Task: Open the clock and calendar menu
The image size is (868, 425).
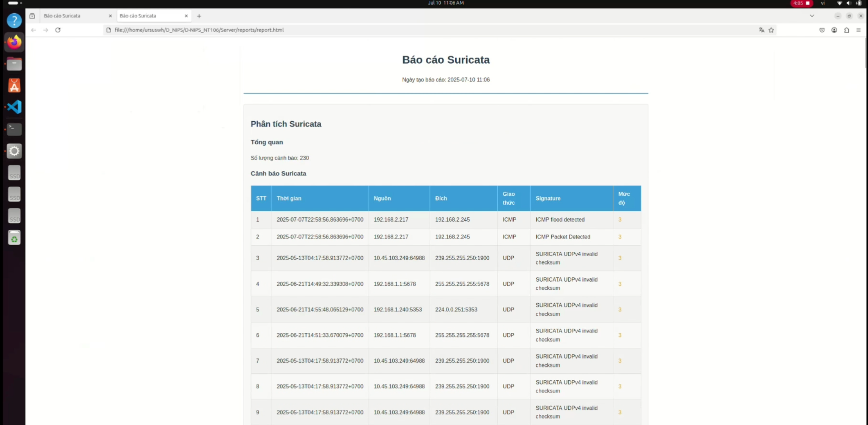Action: pos(446,3)
